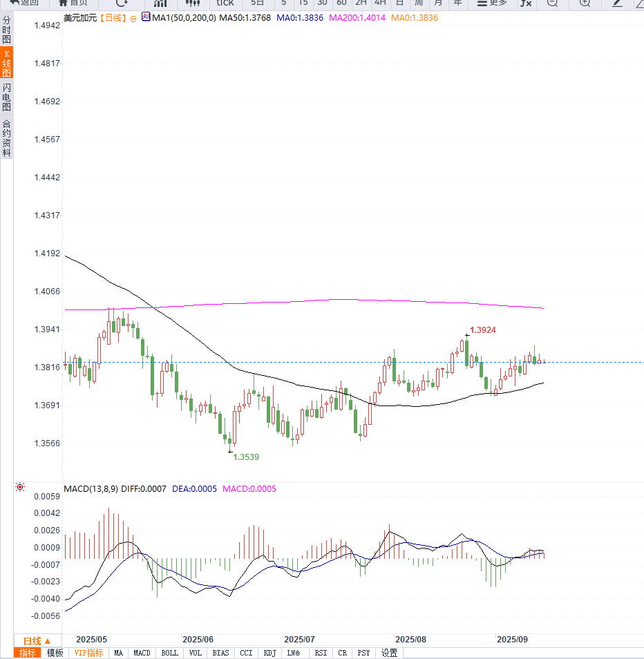The image size is (644, 659).
Task: Switch to the 闪电图 side view
Action: [x=7, y=97]
